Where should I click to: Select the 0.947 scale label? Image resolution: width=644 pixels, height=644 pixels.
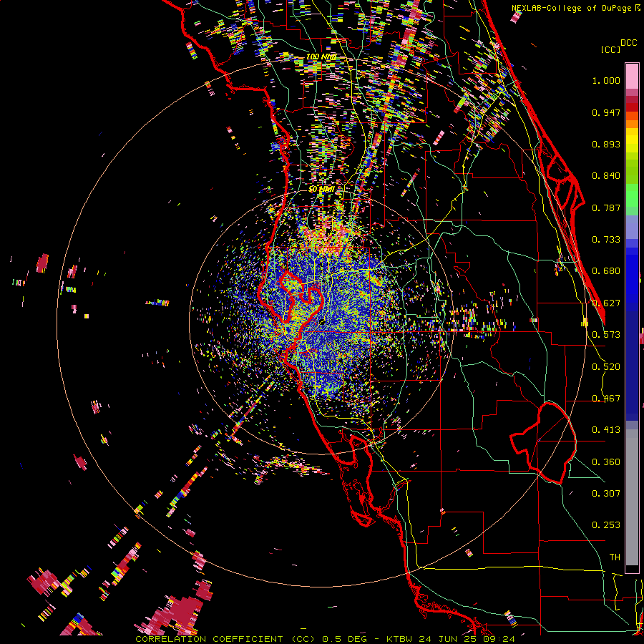click(606, 112)
